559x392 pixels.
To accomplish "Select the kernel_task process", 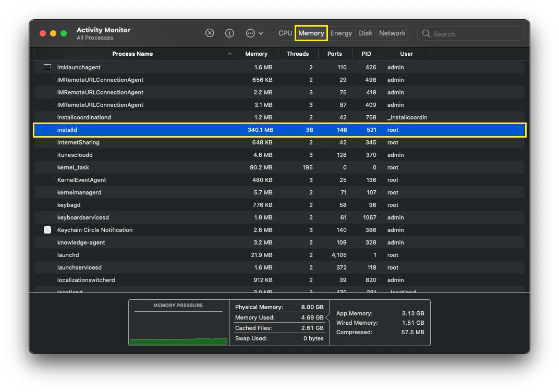I will pyautogui.click(x=279, y=167).
